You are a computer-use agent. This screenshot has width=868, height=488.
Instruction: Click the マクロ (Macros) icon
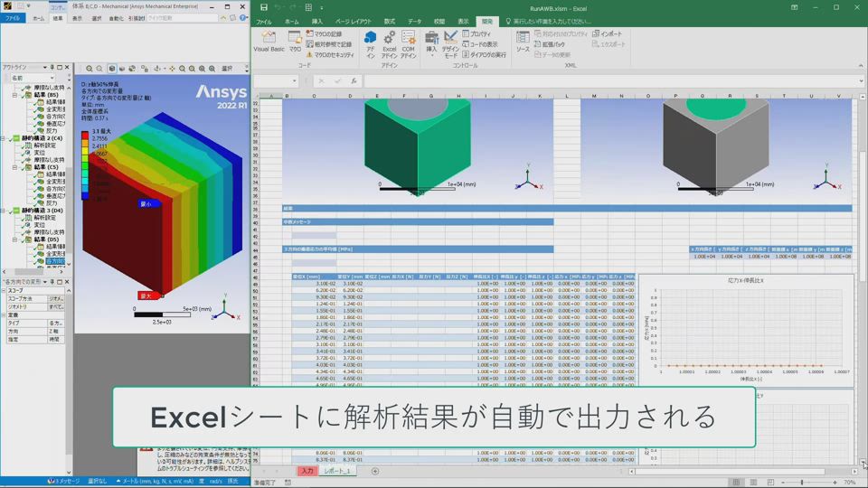click(x=295, y=42)
